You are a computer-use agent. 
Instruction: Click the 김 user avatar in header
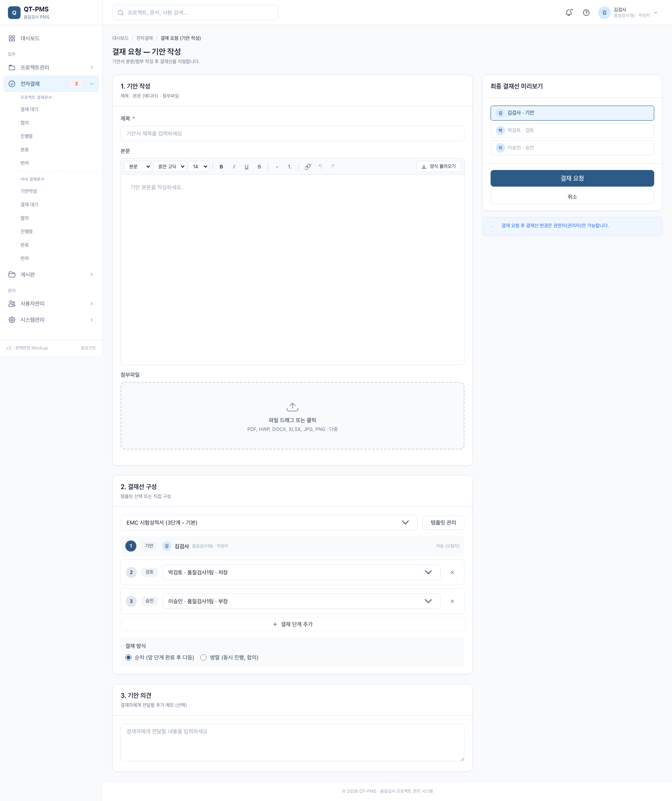(x=604, y=13)
